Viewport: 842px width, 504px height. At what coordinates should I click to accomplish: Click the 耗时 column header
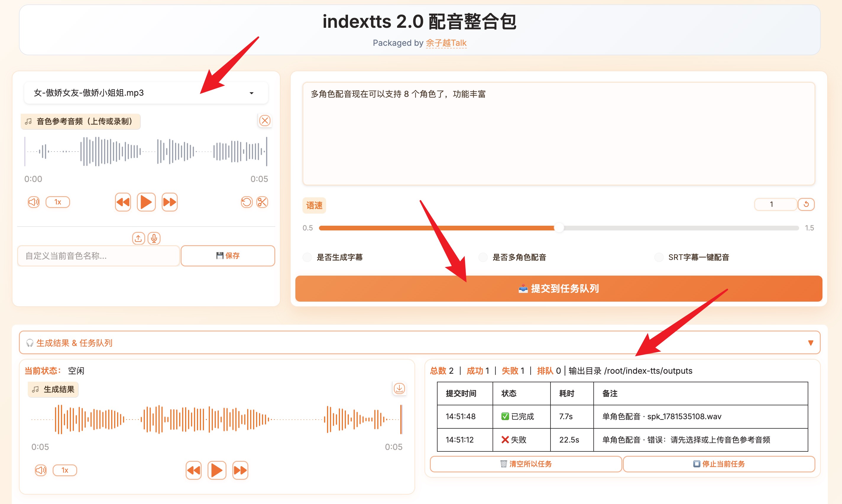(572, 393)
